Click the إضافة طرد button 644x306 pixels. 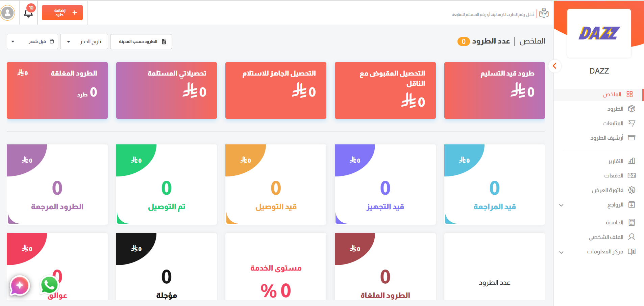(x=62, y=13)
